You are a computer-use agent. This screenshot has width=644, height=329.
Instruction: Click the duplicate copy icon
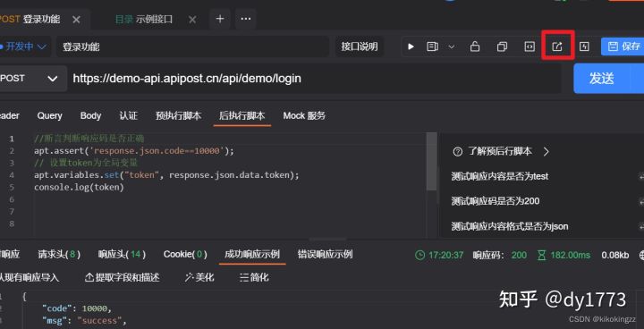coord(502,46)
